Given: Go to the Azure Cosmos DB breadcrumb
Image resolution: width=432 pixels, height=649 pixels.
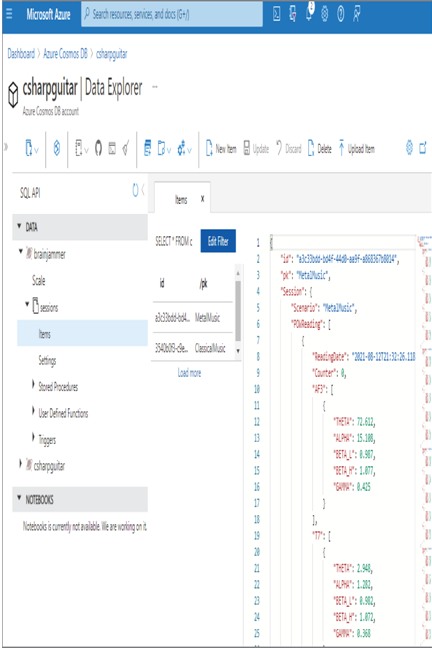Looking at the screenshot, I should tap(65, 54).
